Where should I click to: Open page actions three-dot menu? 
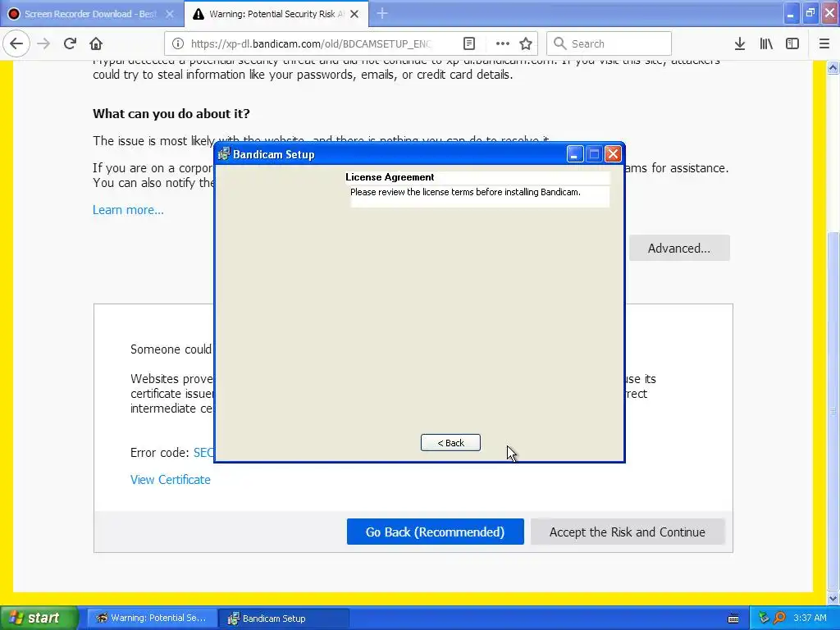pyautogui.click(x=503, y=43)
